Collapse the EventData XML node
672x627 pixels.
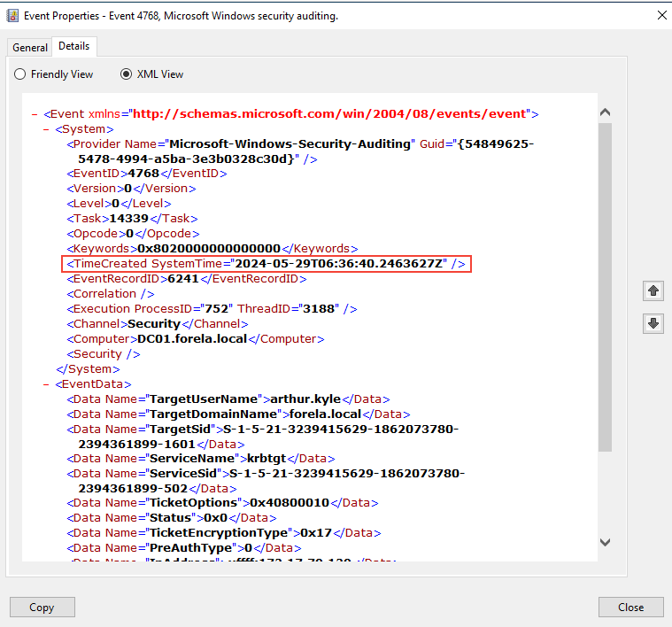click(46, 384)
